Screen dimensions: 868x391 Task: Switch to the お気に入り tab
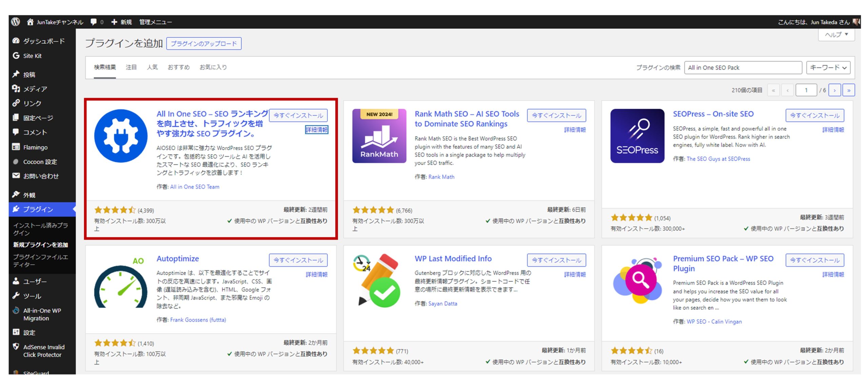[x=213, y=67]
